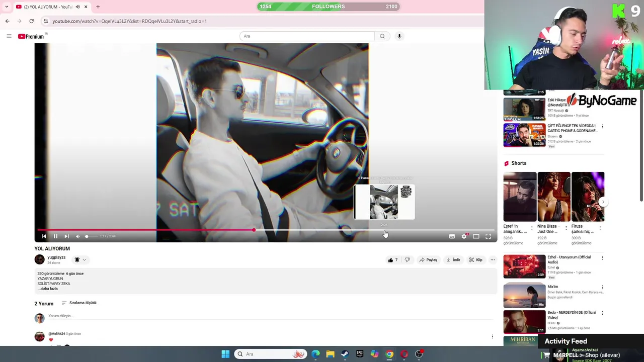Open ÇİFT EĞLENCE Gartic Phone video thumbnail
Viewport: 644px width, 362px height.
[x=524, y=135]
